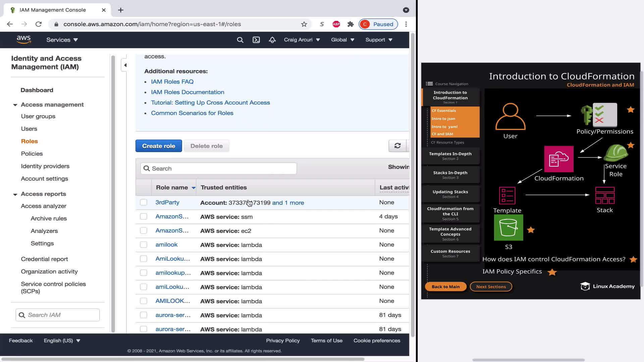644x362 pixels.
Task: Open the browser extensions puzzle icon
Action: (351, 24)
